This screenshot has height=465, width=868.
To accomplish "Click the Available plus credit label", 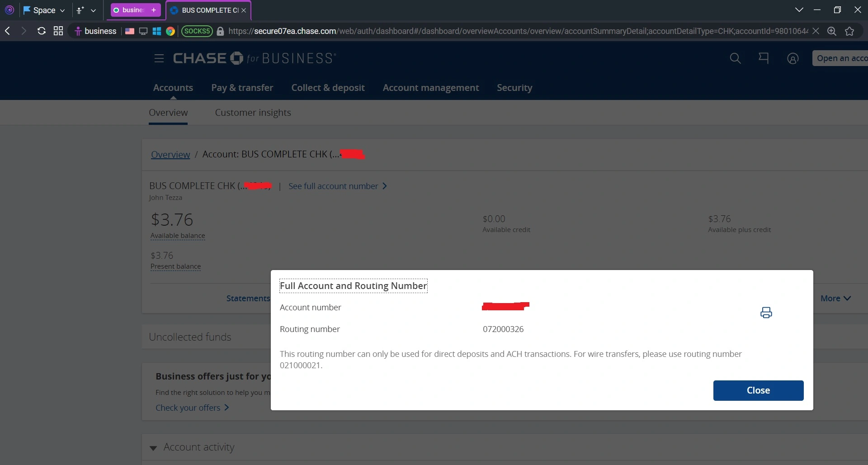I will 739,230.
